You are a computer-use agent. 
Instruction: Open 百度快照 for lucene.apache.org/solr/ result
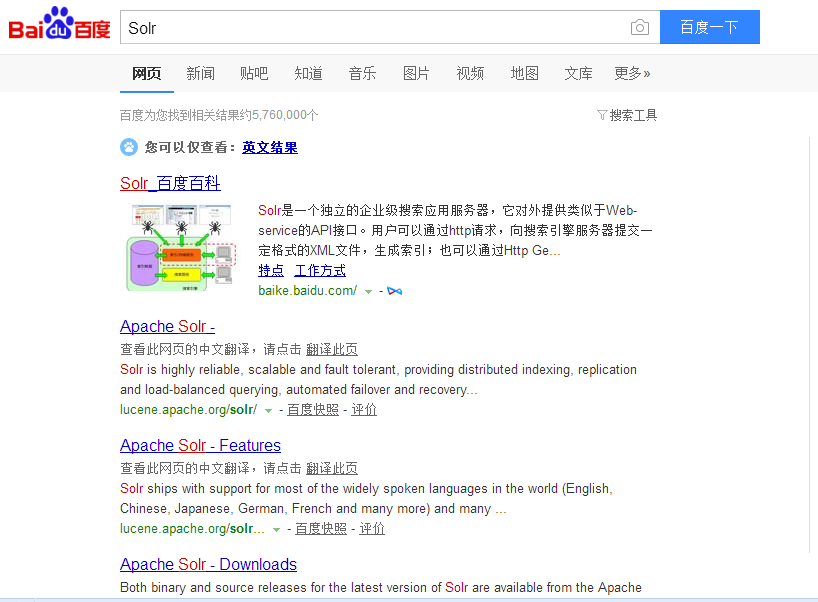[x=313, y=410]
